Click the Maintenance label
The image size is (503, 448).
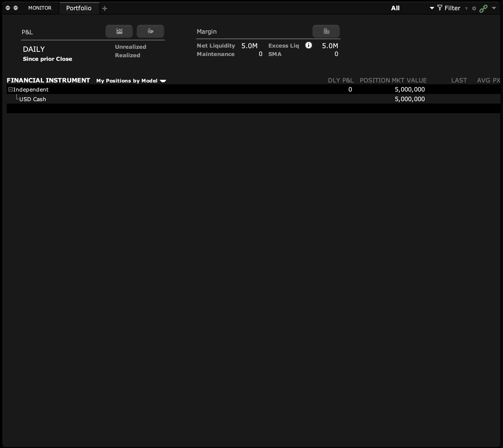[x=216, y=54]
